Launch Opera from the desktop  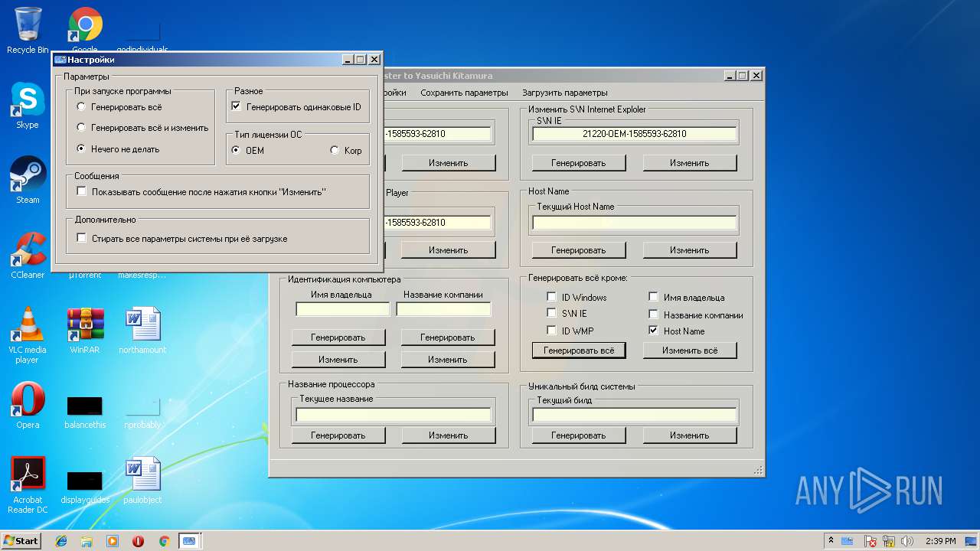(28, 406)
